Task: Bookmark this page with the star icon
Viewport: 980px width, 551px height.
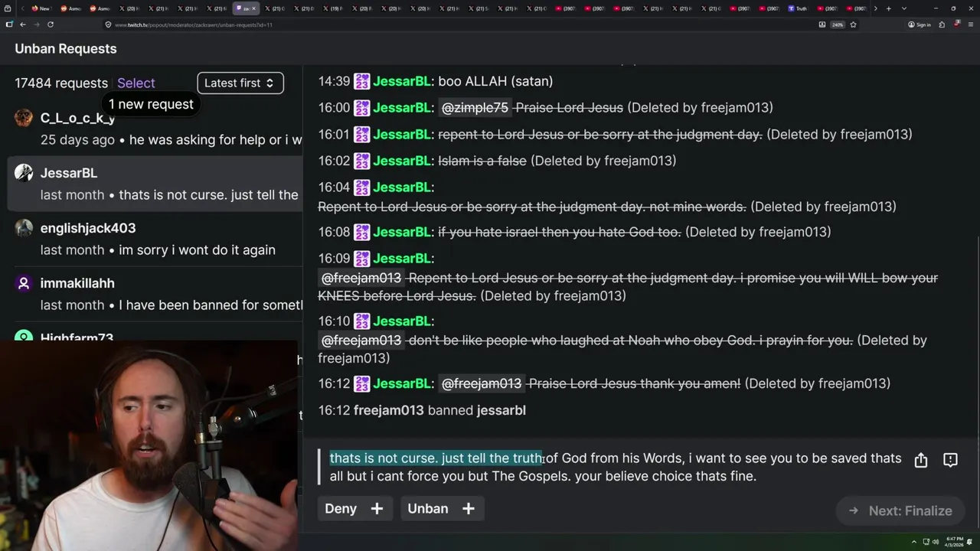Action: tap(853, 24)
